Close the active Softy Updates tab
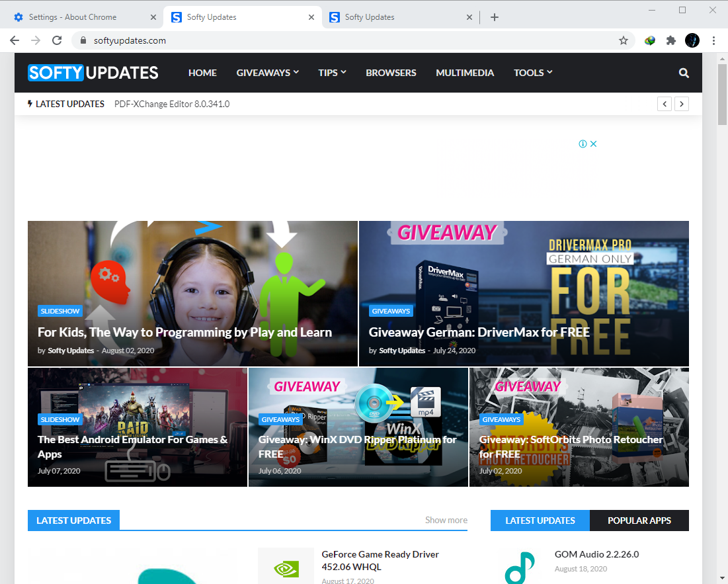728x584 pixels. click(311, 17)
